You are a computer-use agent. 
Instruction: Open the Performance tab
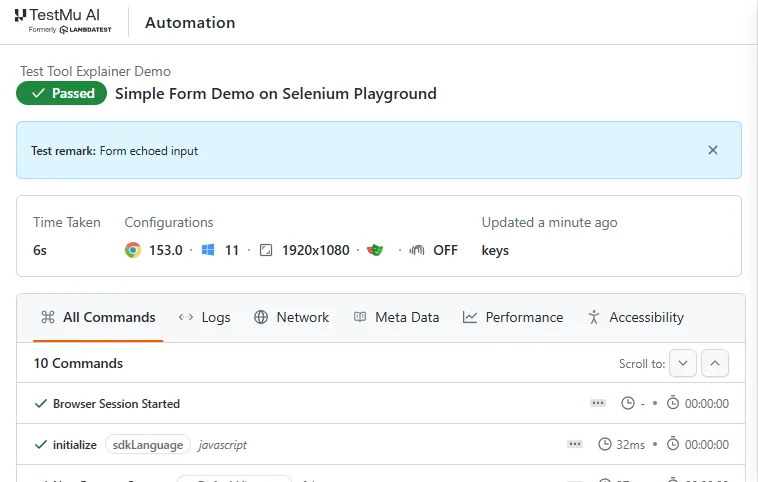(513, 317)
